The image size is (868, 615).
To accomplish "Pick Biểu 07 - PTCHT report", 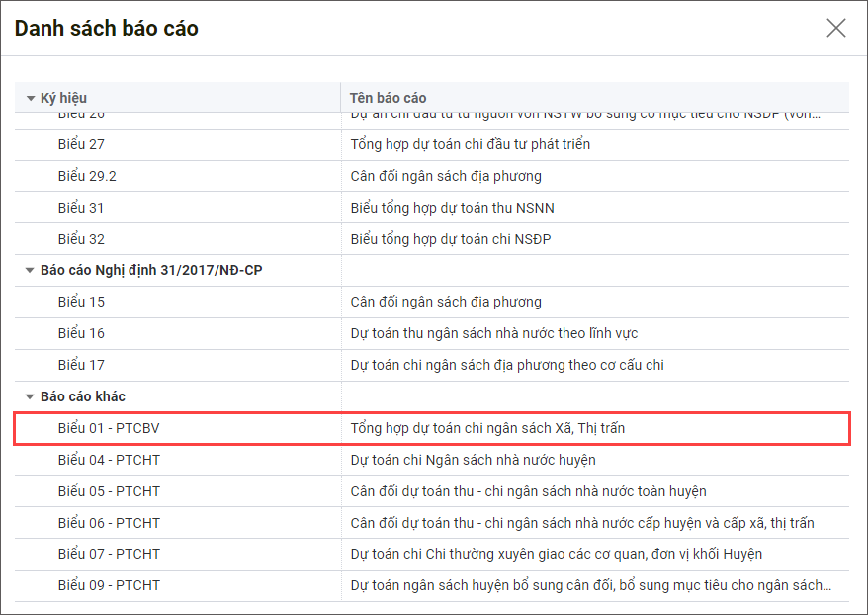I will [109, 554].
